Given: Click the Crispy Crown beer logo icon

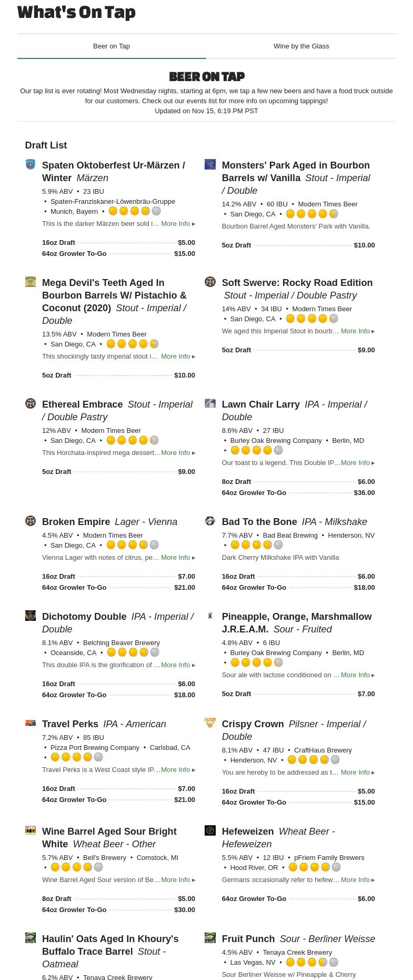Looking at the screenshot, I should tap(210, 724).
